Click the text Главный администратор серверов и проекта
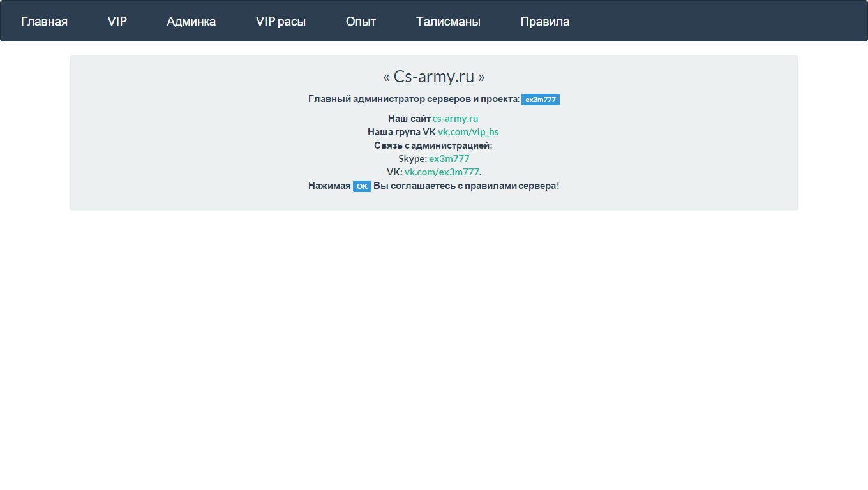The width and height of the screenshot is (868, 490). tap(414, 99)
